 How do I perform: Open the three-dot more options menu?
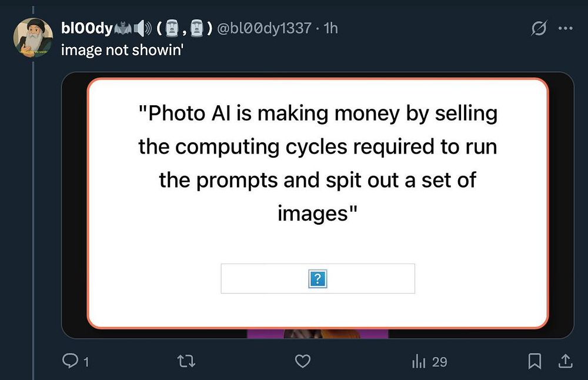pyautogui.click(x=566, y=28)
